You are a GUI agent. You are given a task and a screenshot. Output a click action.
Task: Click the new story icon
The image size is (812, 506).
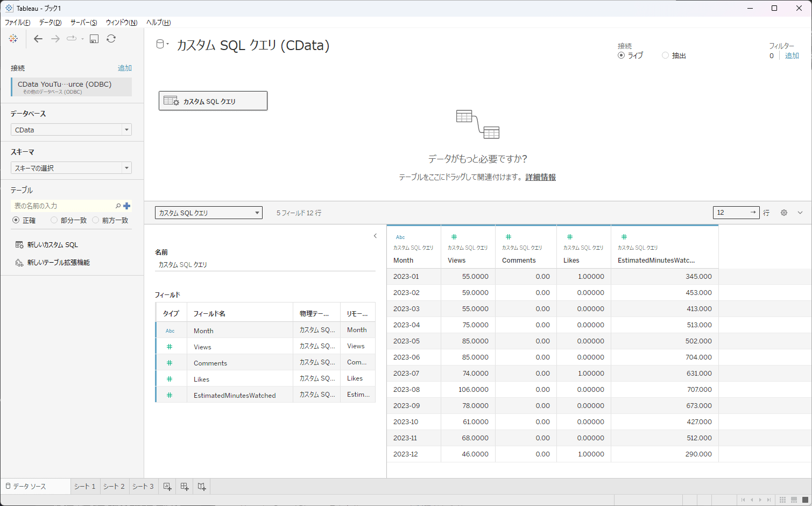pos(202,487)
